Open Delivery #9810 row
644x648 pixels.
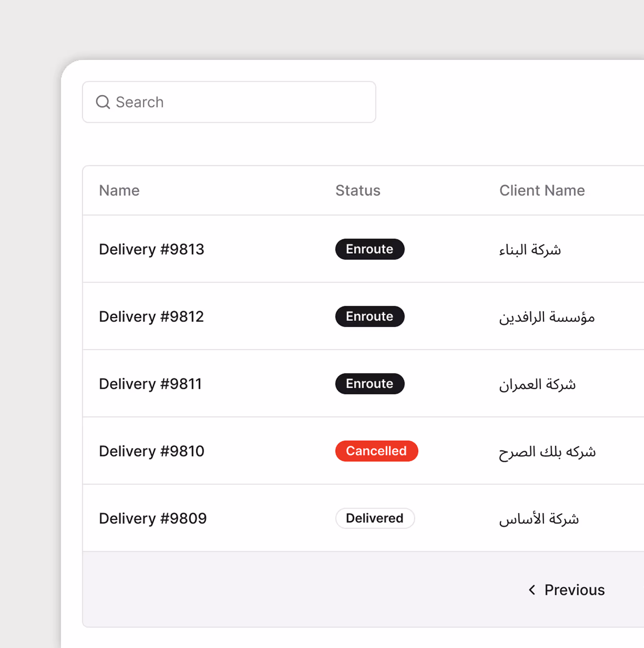(151, 451)
